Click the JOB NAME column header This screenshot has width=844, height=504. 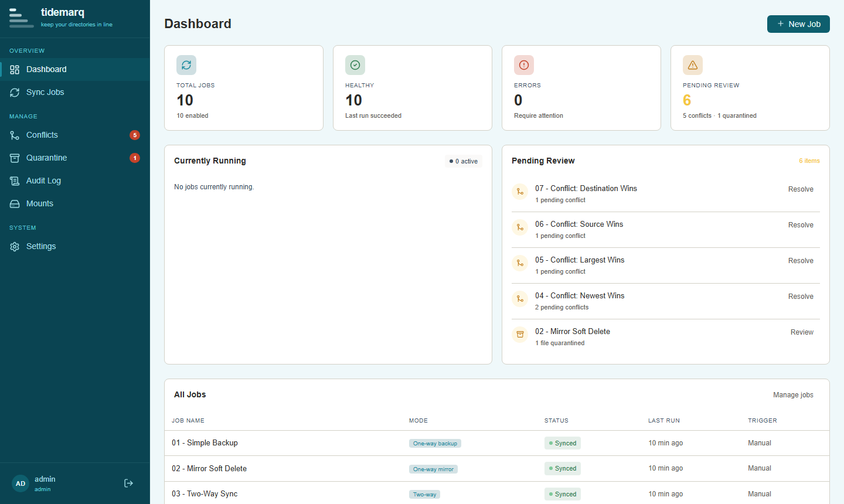[x=188, y=421]
